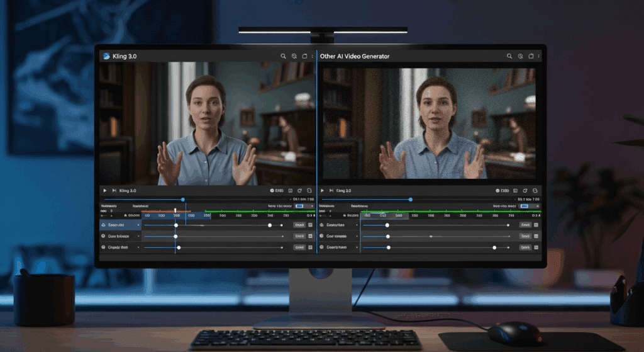Expand top track arrow in Kling 3.0 panel
This screenshot has width=644, height=352.
tap(138, 225)
